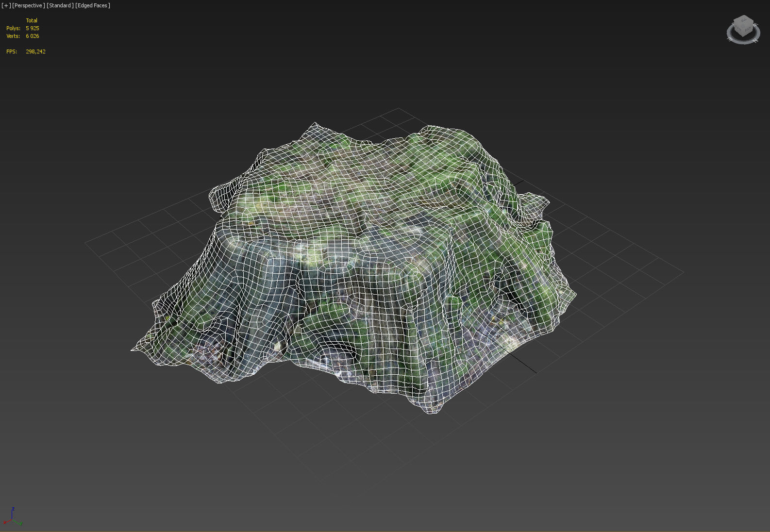Click the FPS: label
The image size is (770, 532).
[12, 51]
